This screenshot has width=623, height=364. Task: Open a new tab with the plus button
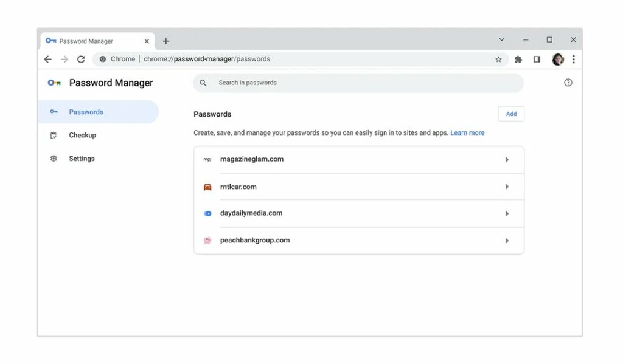coord(165,41)
